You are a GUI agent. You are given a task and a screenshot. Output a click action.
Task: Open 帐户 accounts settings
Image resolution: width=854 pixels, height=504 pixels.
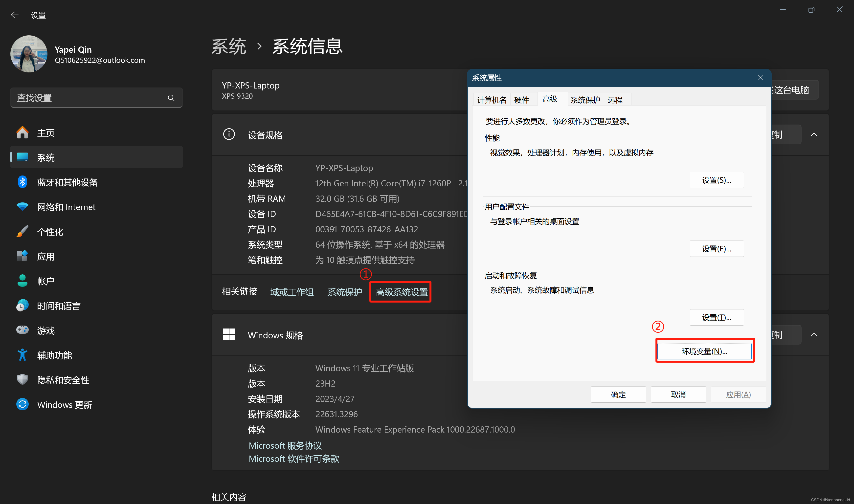96,281
